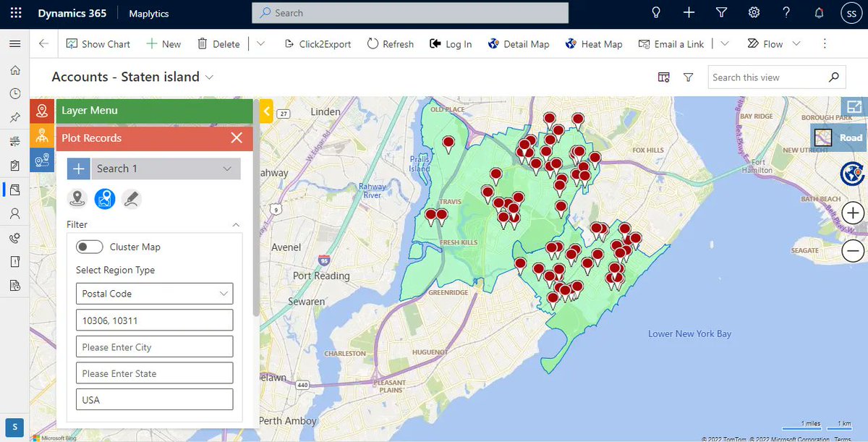Open the S area switcher at bottom left
This screenshot has width=868, height=442.
(x=14, y=426)
